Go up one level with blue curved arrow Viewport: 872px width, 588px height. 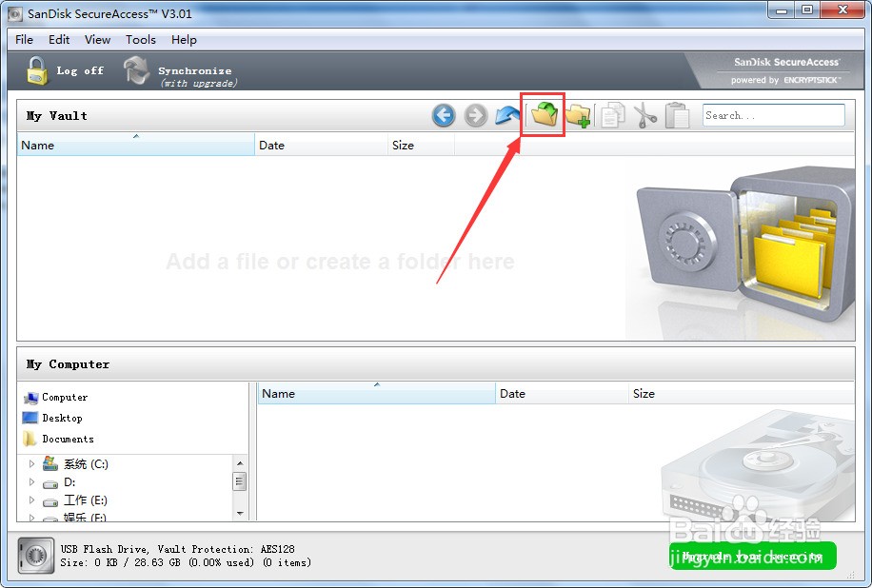pos(507,115)
